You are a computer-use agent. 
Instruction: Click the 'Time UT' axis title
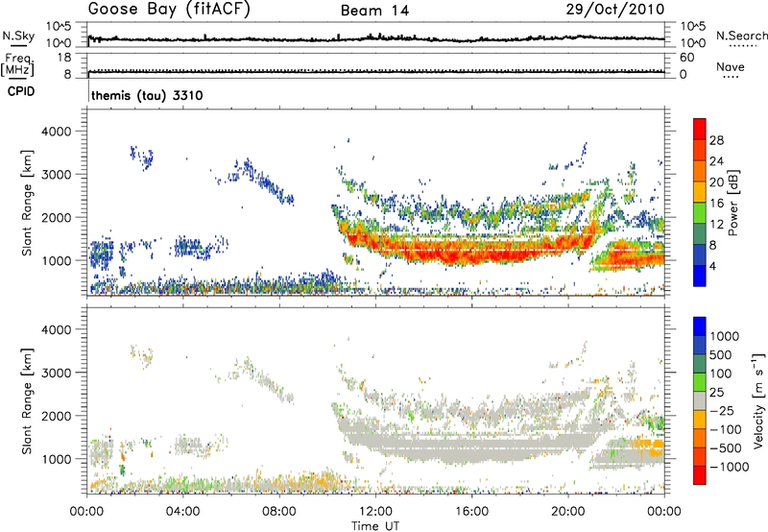click(375, 526)
